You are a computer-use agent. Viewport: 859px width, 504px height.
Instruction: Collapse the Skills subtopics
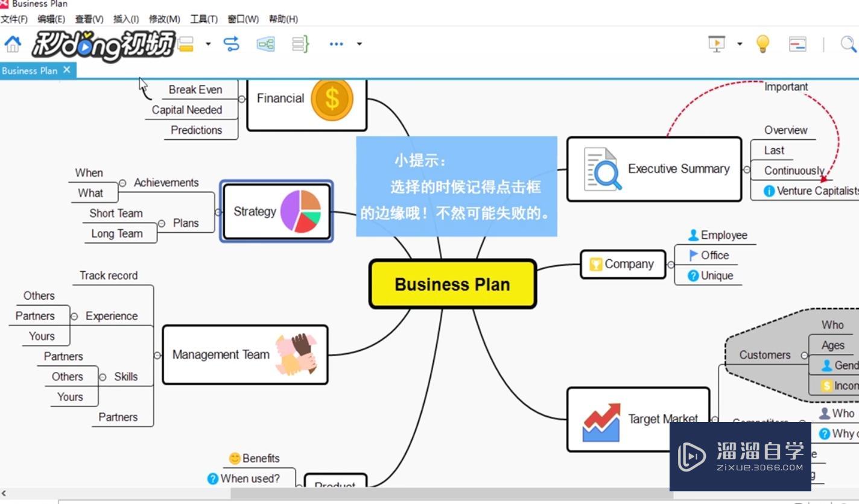pyautogui.click(x=102, y=377)
